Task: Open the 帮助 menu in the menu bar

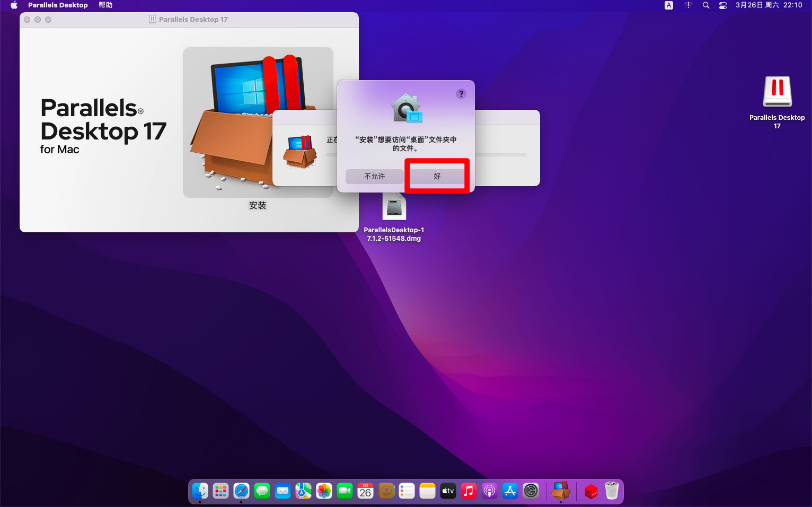Action: click(105, 5)
